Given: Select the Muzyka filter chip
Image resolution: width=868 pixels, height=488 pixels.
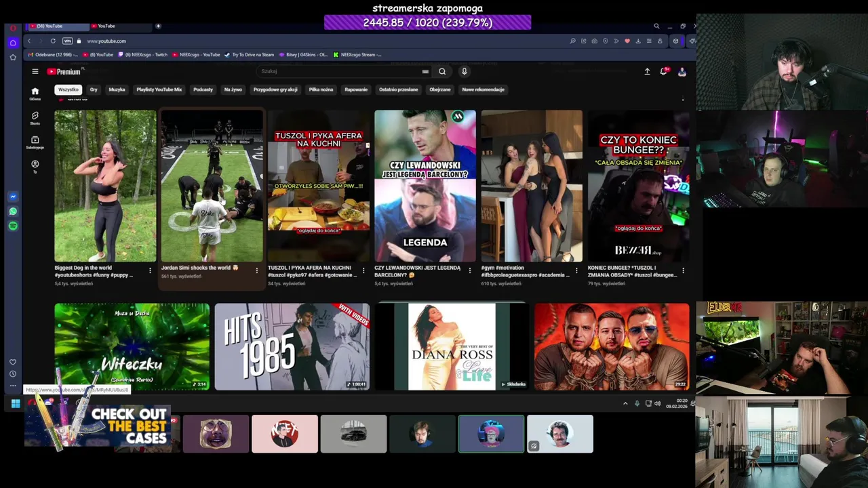Looking at the screenshot, I should (117, 89).
